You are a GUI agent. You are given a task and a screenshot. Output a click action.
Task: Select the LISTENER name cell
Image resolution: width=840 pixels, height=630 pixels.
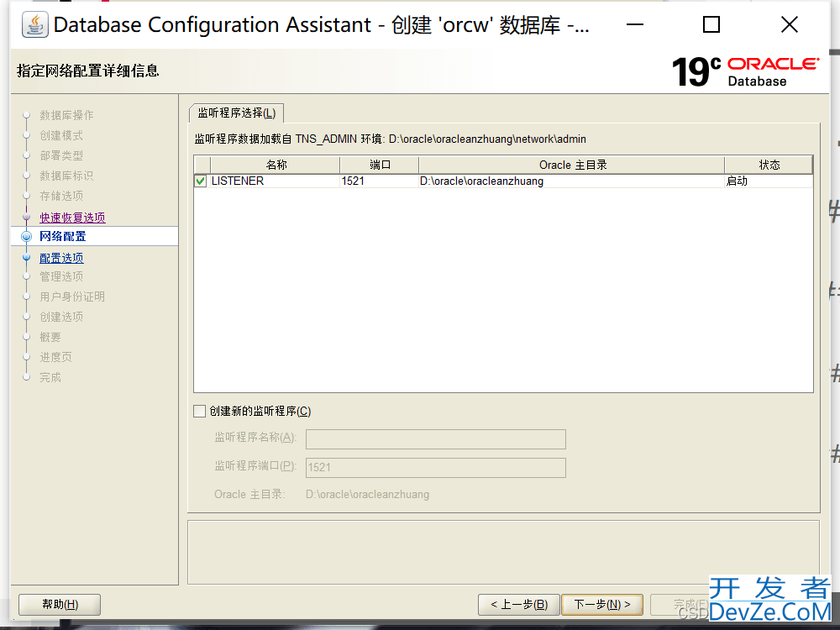tap(275, 181)
